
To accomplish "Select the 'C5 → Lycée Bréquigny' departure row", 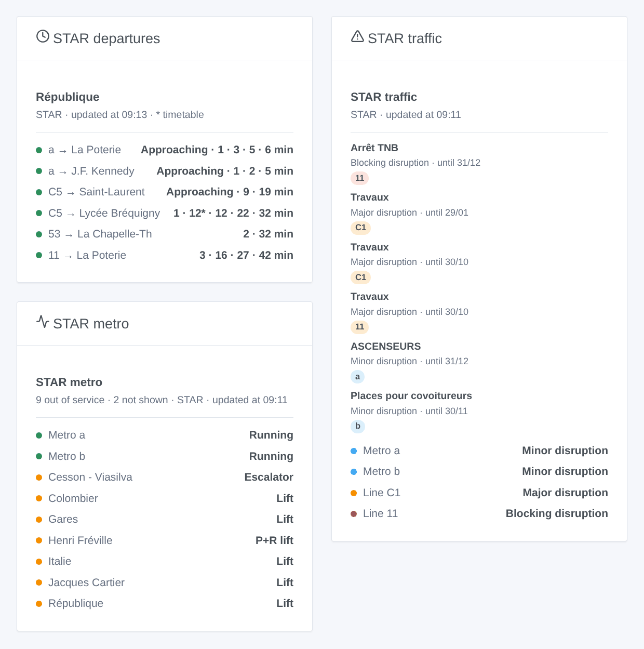I will [165, 213].
